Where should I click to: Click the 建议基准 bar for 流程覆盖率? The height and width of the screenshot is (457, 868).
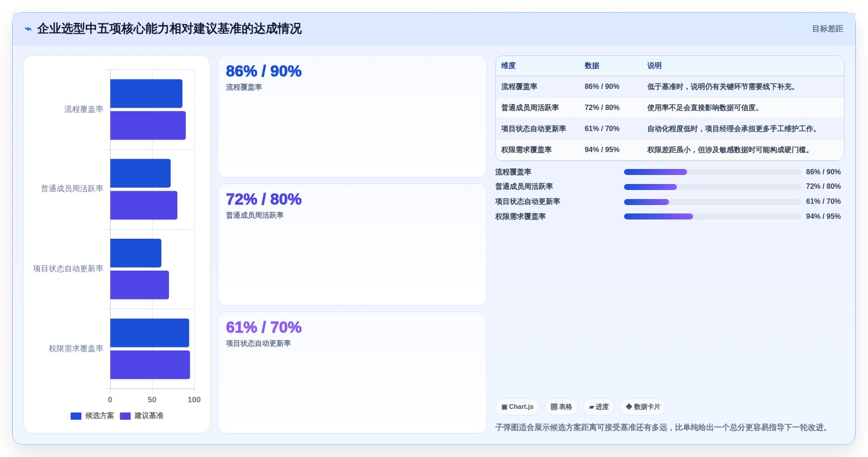click(148, 125)
